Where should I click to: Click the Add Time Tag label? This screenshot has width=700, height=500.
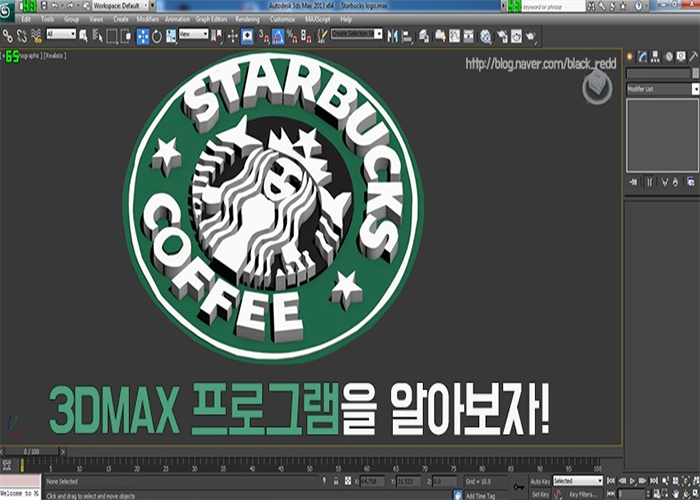click(x=480, y=496)
